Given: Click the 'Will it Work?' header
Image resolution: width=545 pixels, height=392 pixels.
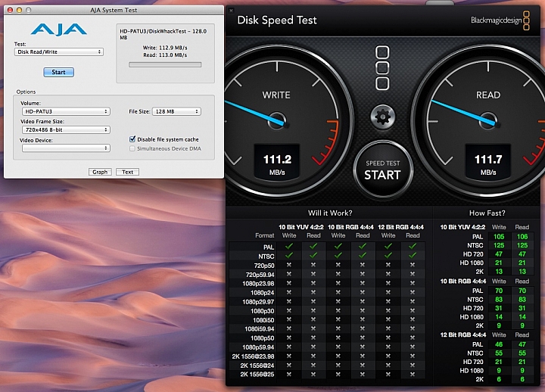Looking at the screenshot, I should click(330, 213).
